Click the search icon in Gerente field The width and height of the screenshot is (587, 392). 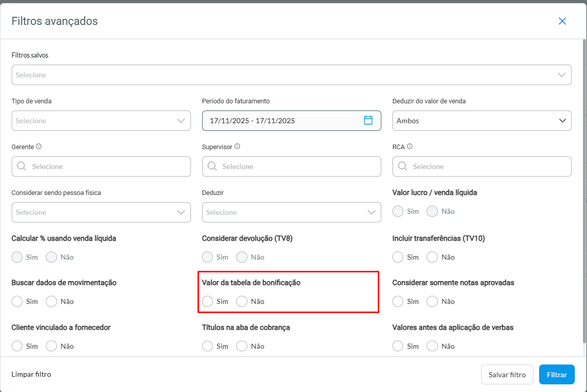[21, 166]
